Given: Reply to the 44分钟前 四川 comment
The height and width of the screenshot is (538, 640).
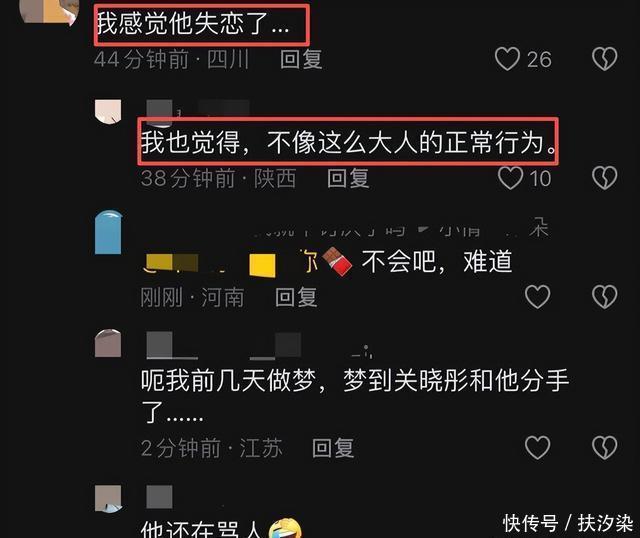Looking at the screenshot, I should (x=301, y=59).
